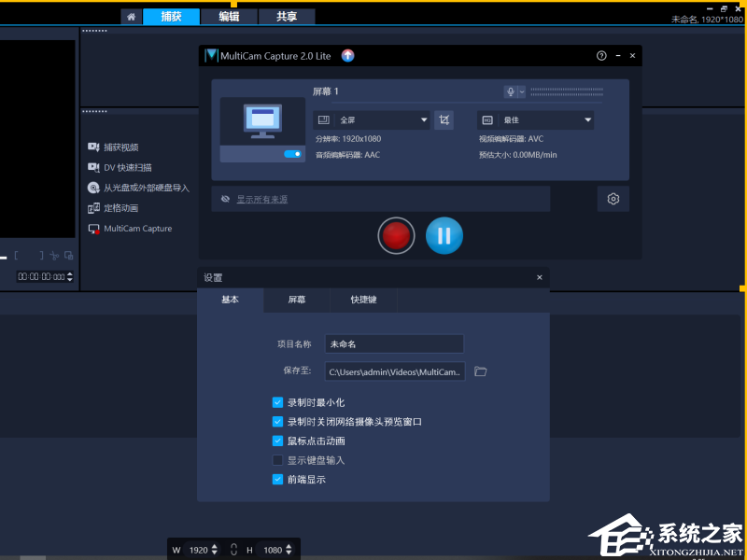Open settings with the gear icon
This screenshot has height=560, width=747.
613,199
